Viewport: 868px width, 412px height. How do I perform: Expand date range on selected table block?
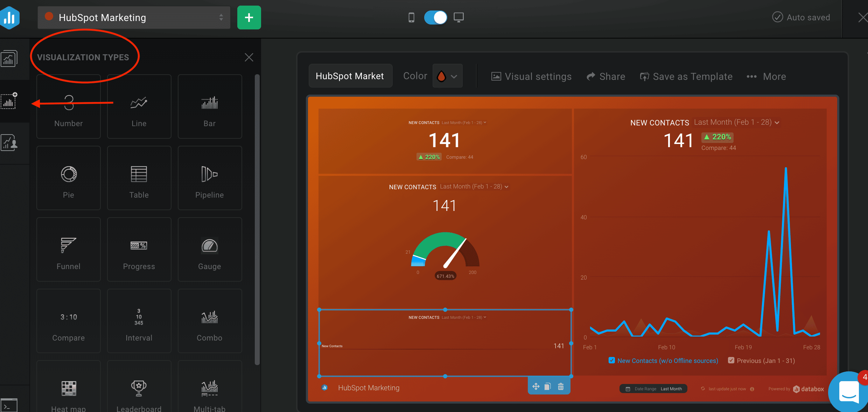[x=464, y=317]
